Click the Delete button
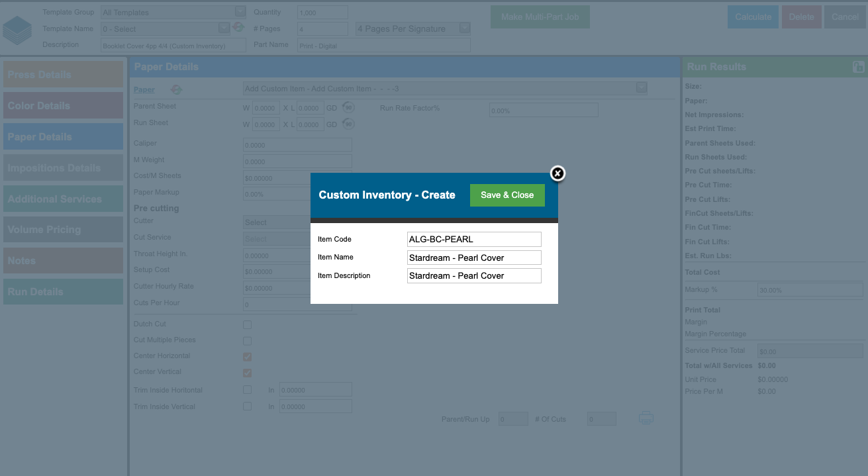The width and height of the screenshot is (868, 476). [802, 17]
